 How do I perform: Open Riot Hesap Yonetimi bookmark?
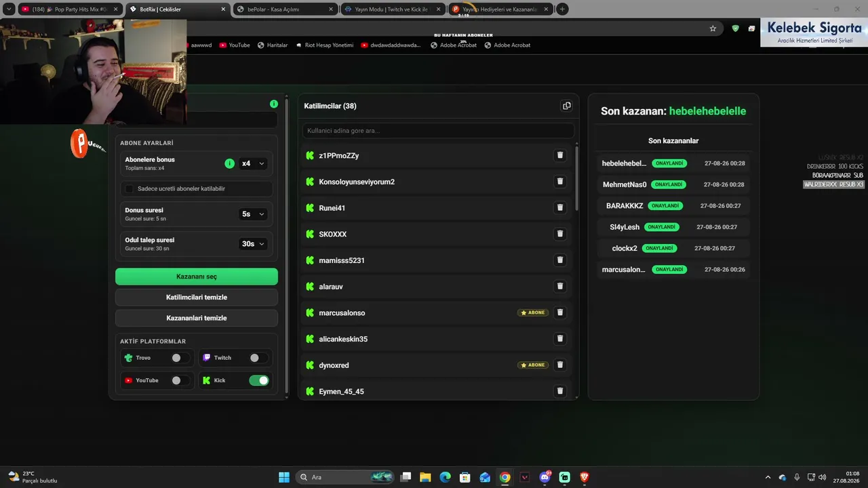pos(325,45)
